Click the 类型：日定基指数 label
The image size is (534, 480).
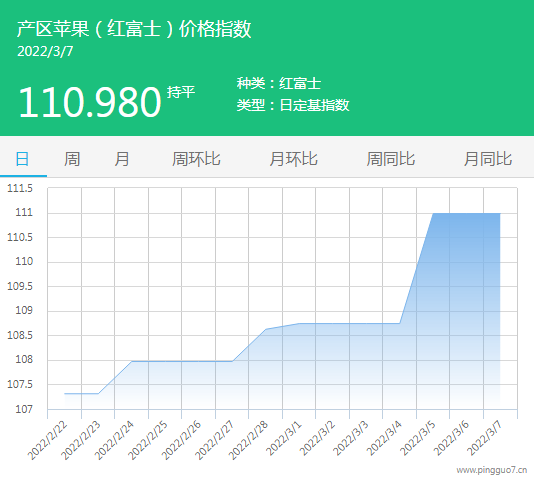(x=293, y=105)
